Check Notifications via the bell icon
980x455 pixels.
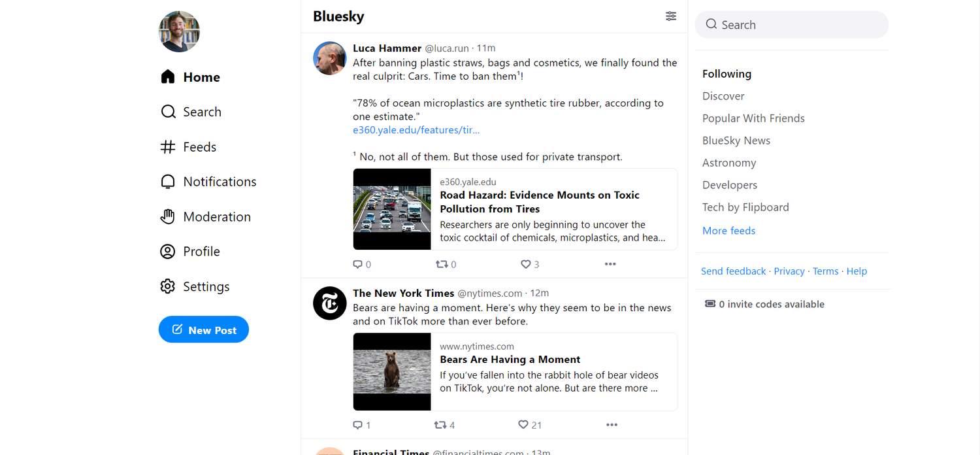pyautogui.click(x=168, y=181)
